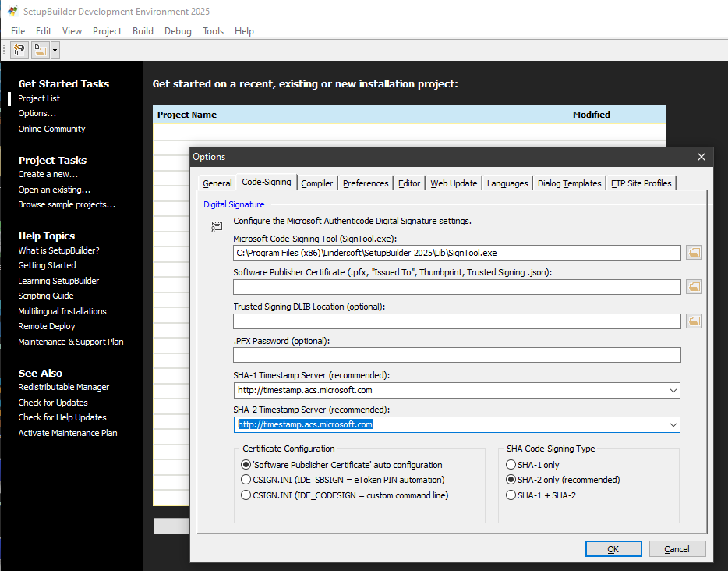Expand the SHA-2 Timestamp Server dropdown

coord(673,424)
